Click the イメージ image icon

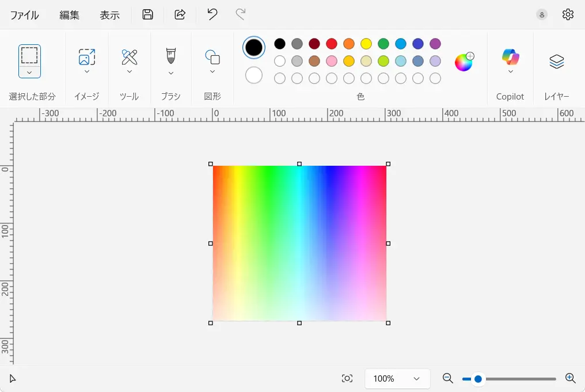point(87,56)
